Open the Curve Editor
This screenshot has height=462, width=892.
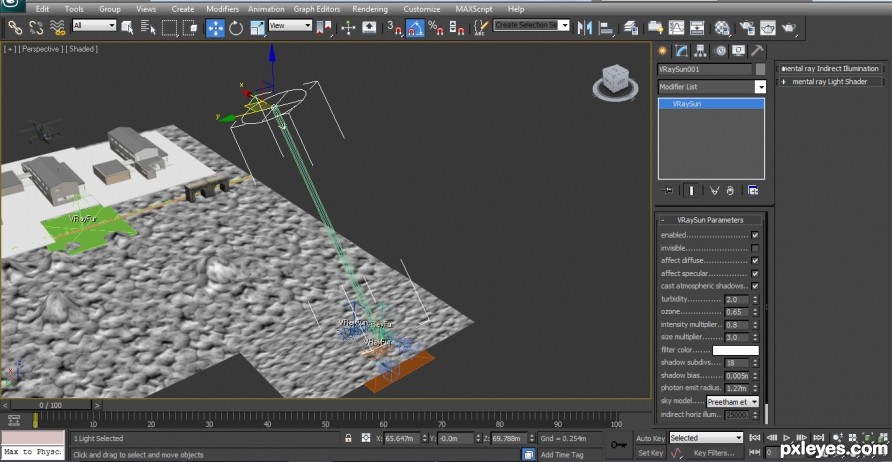pyautogui.click(x=676, y=27)
